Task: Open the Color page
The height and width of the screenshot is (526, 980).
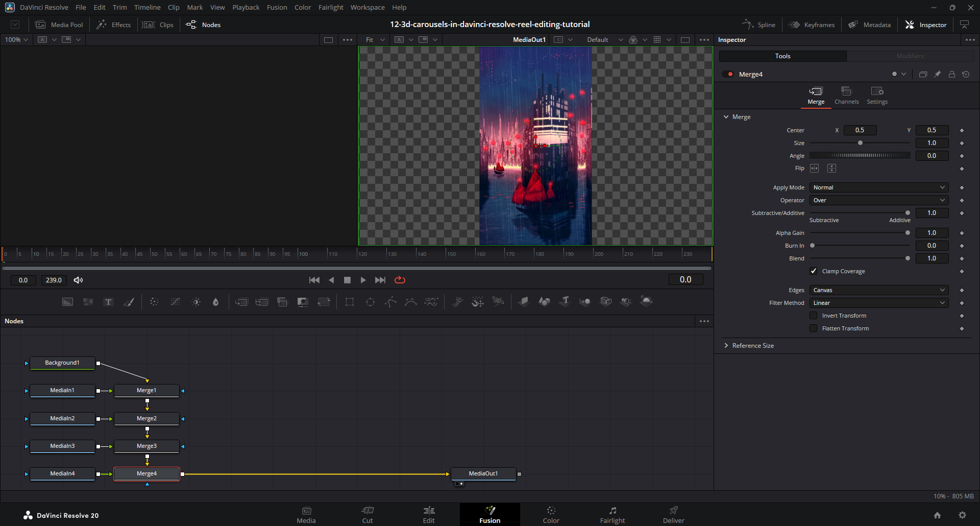Action: pyautogui.click(x=551, y=514)
